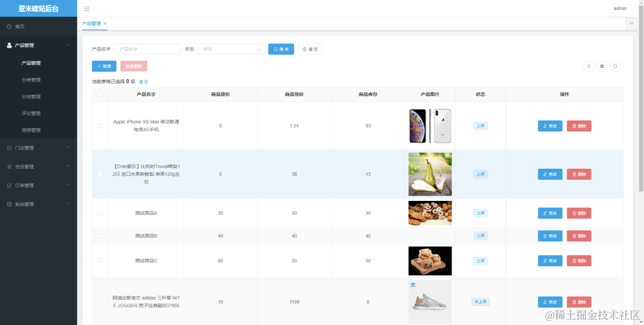Open the donuts image for 测试商品A
The width and height of the screenshot is (644, 325).
[x=430, y=213]
